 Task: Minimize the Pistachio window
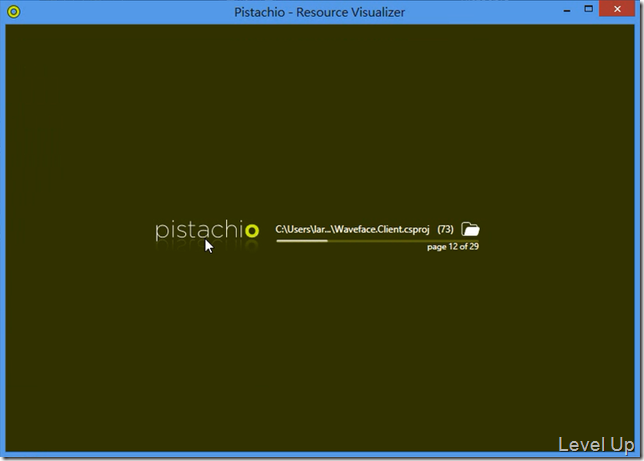pos(567,11)
